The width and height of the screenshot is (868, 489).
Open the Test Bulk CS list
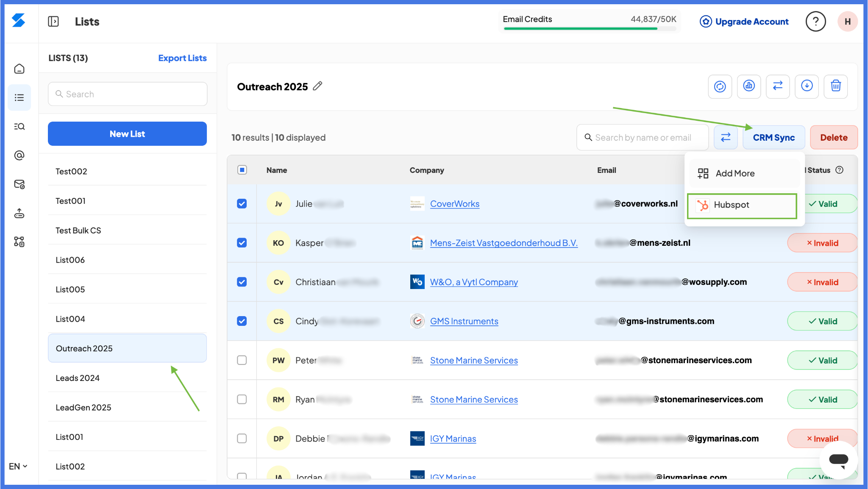[x=127, y=231]
